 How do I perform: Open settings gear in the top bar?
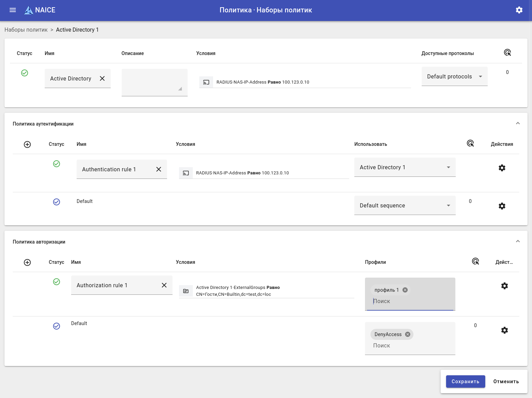(519, 10)
